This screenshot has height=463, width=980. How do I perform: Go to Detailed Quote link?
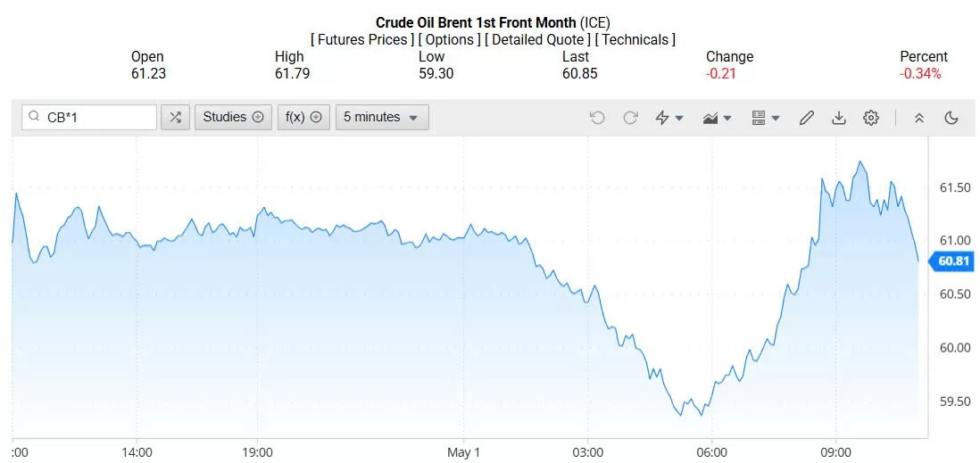click(537, 39)
